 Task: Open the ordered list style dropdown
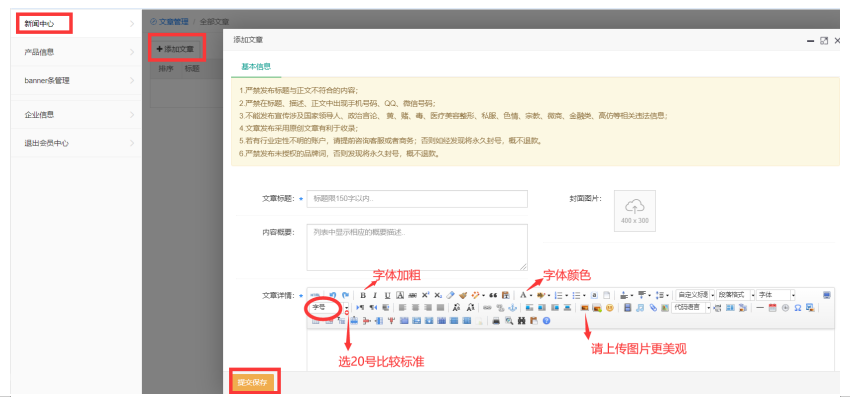coord(566,295)
